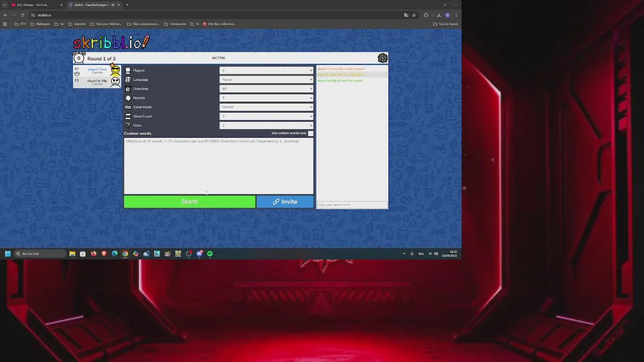Image resolution: width=644 pixels, height=362 pixels.
Task: Open the Sites comparateurs bookmark folder
Action: click(143, 24)
